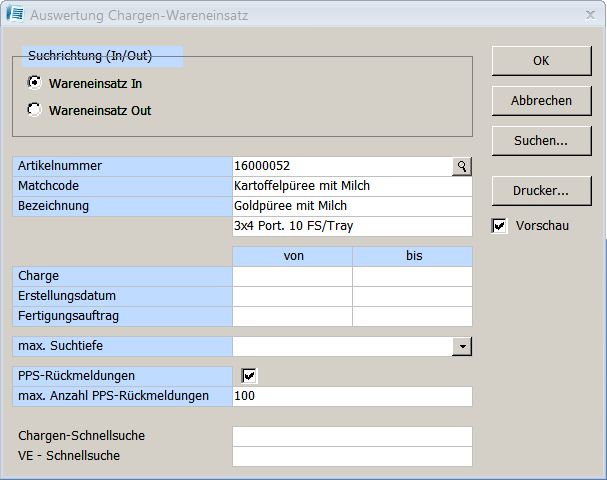Click the Abbrechen button
The width and height of the screenshot is (607, 480).
541,101
